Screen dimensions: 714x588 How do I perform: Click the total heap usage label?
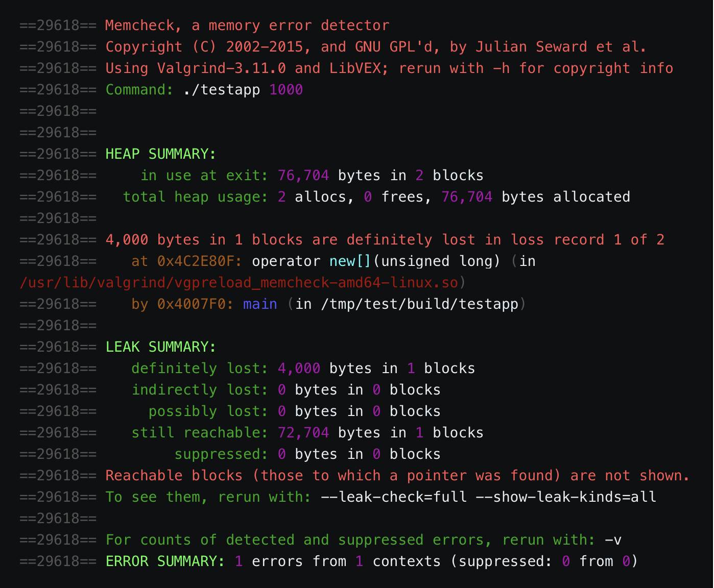click(x=196, y=197)
